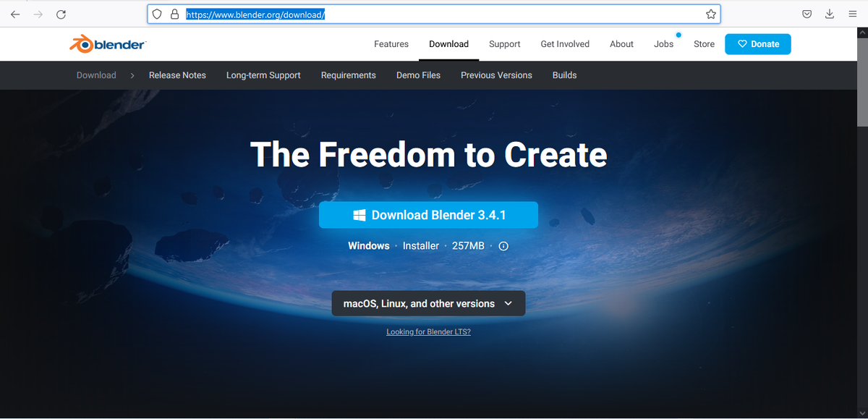The image size is (868, 419).
Task: Open the About menu item
Action: tap(621, 44)
